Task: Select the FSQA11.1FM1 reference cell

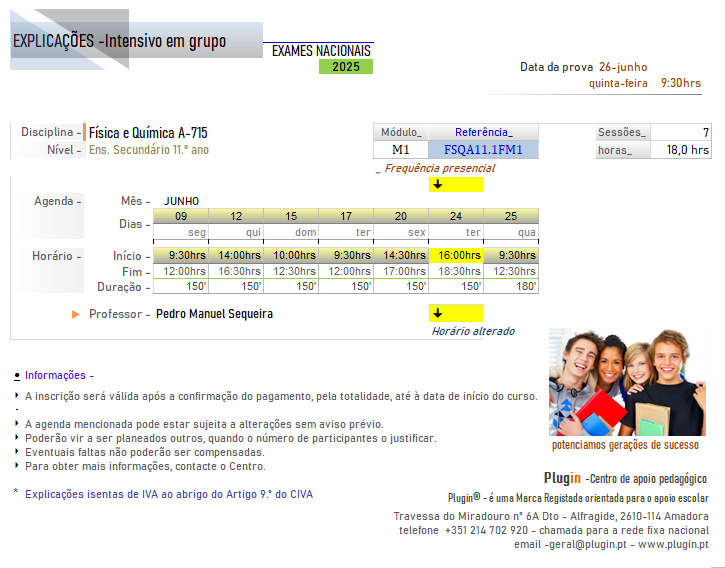Action: coord(483,150)
